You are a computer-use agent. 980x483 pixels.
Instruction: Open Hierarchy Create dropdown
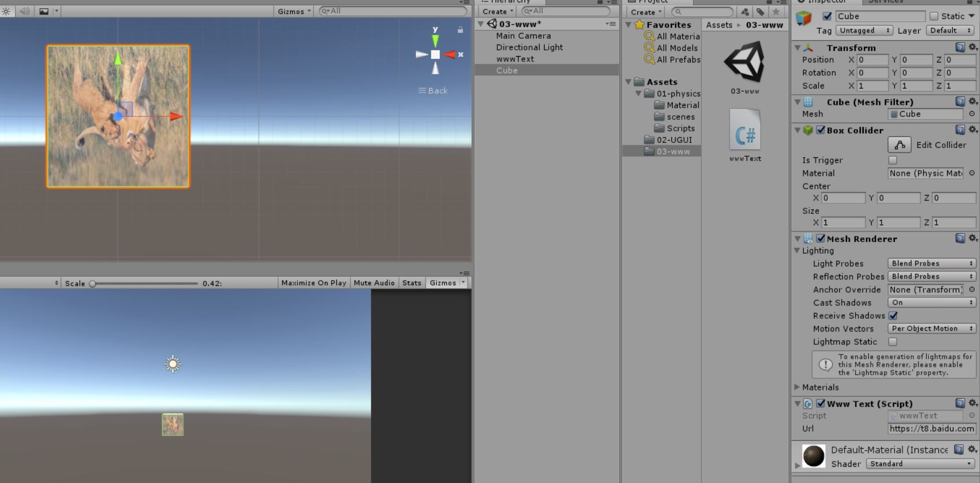(498, 12)
